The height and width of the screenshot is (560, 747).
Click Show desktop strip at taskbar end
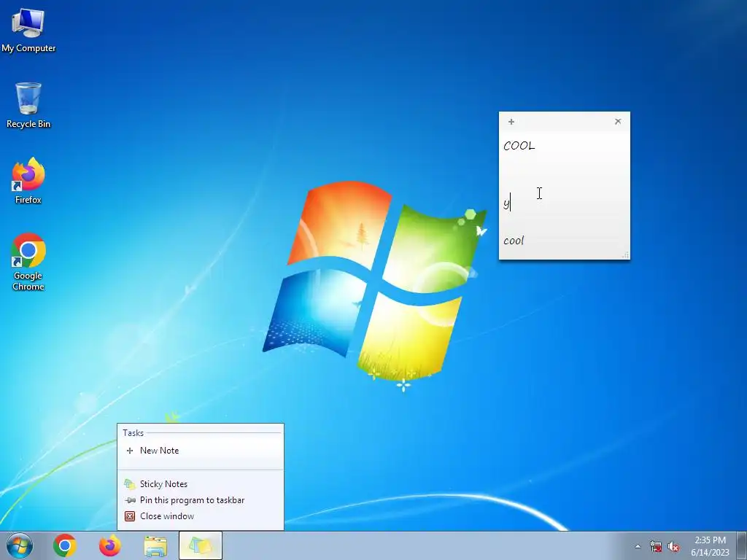point(743,545)
